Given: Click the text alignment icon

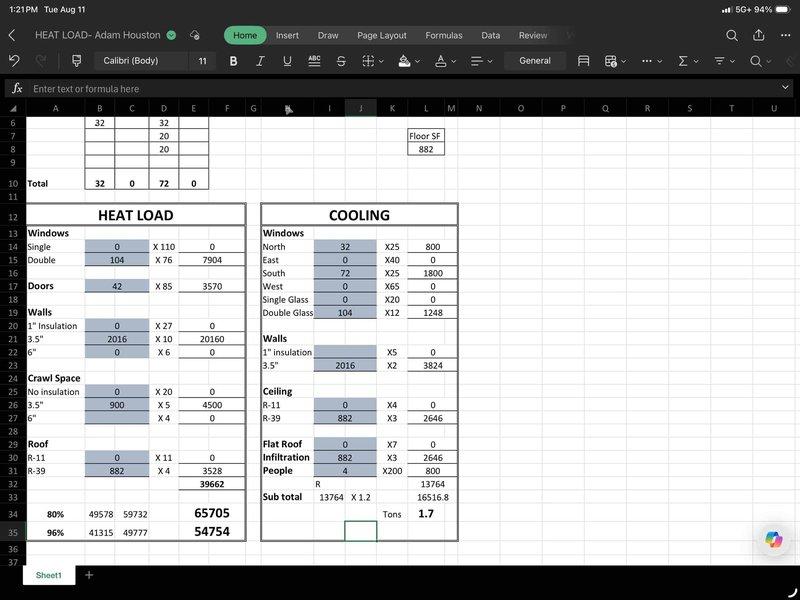Looking at the screenshot, I should (477, 61).
